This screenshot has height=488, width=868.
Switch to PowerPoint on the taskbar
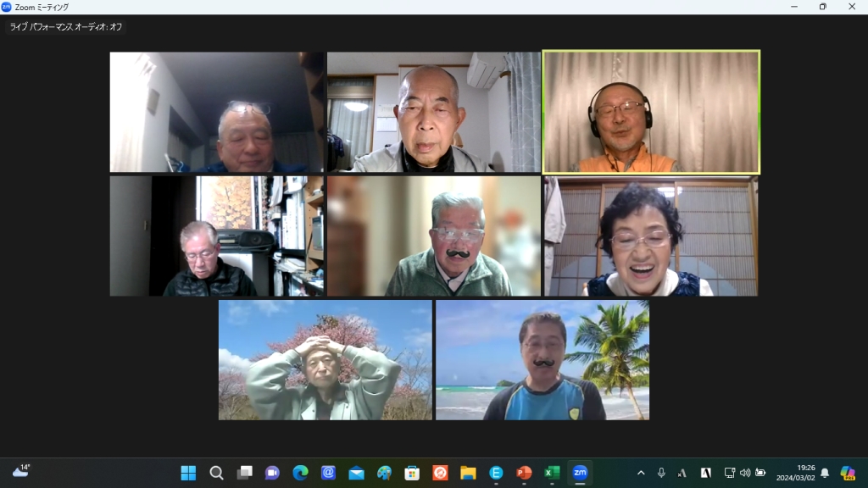click(x=524, y=473)
